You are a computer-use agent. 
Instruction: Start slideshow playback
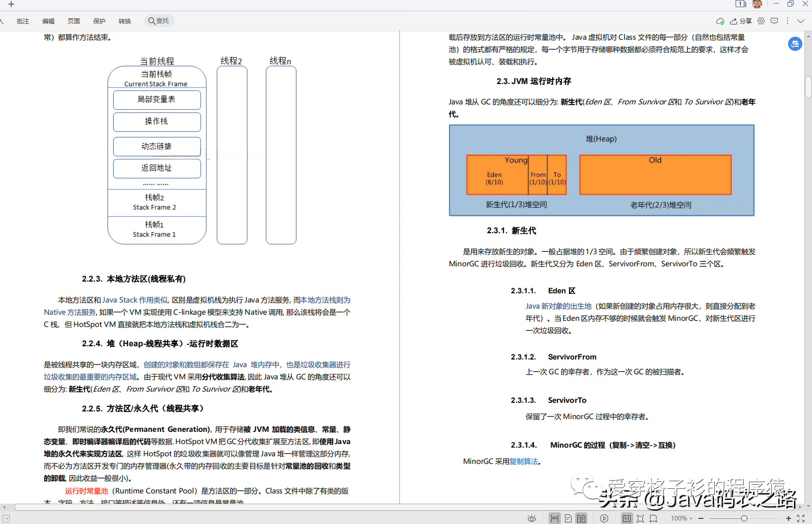click(604, 518)
